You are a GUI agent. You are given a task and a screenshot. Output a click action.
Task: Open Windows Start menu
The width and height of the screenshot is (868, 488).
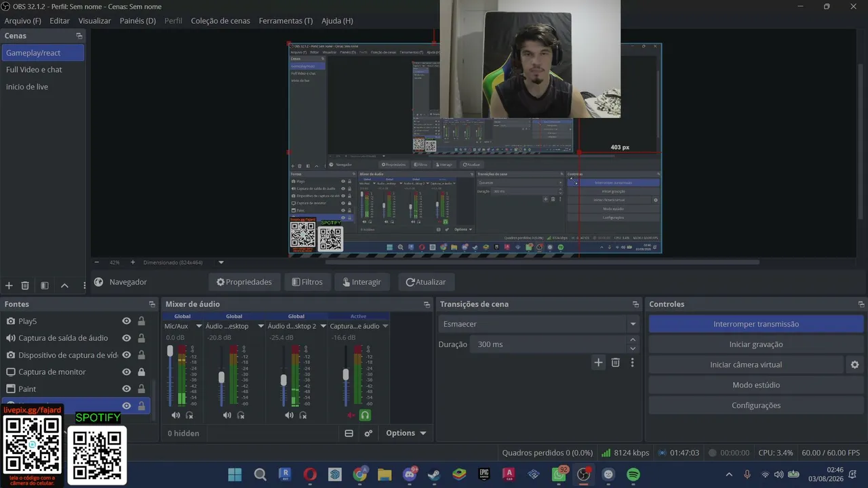coord(235,474)
